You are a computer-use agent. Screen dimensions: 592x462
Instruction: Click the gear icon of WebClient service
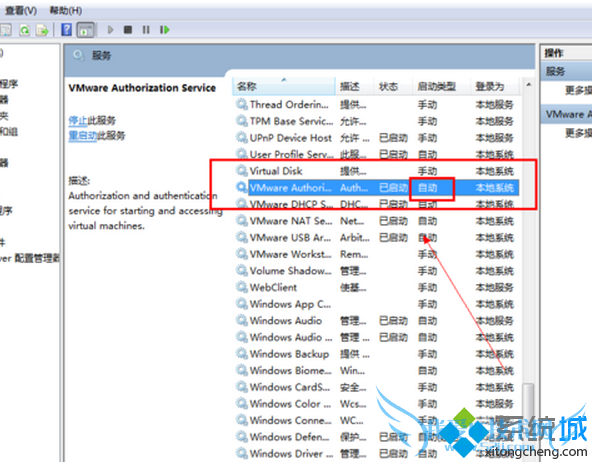[x=242, y=286]
